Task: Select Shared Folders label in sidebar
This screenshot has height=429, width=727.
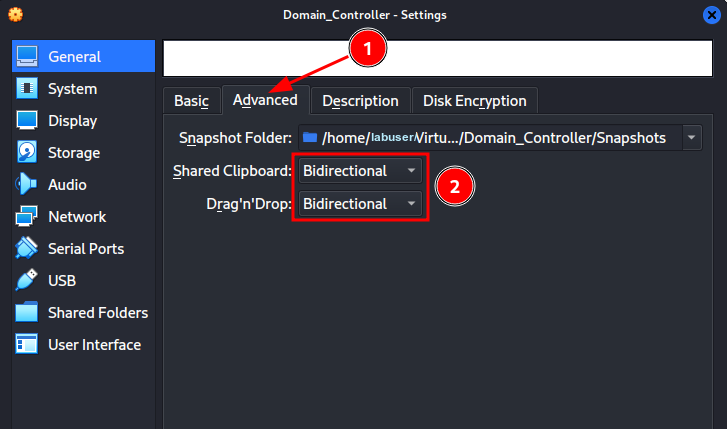Action: click(x=98, y=313)
